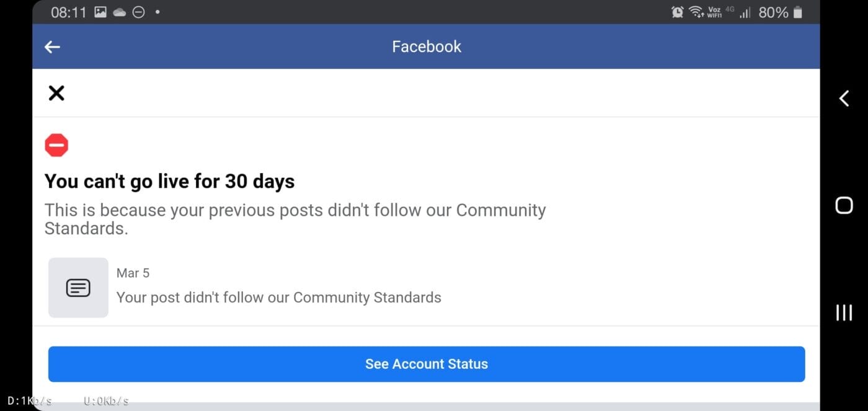Click the Mar 5 date label
This screenshot has height=411, width=868.
133,273
